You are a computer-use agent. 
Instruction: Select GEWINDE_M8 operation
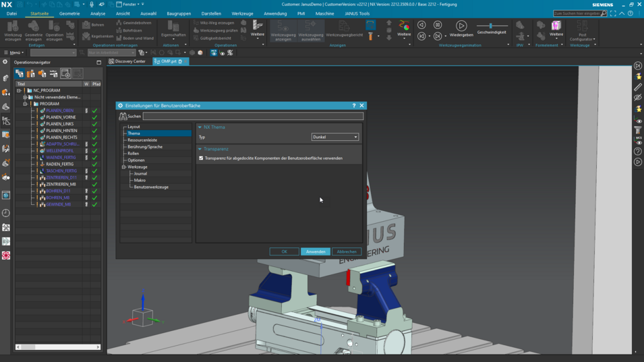pos(57,204)
